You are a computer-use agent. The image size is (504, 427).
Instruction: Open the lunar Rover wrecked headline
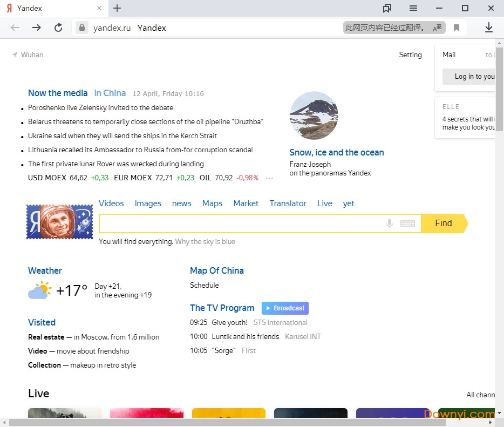[115, 164]
